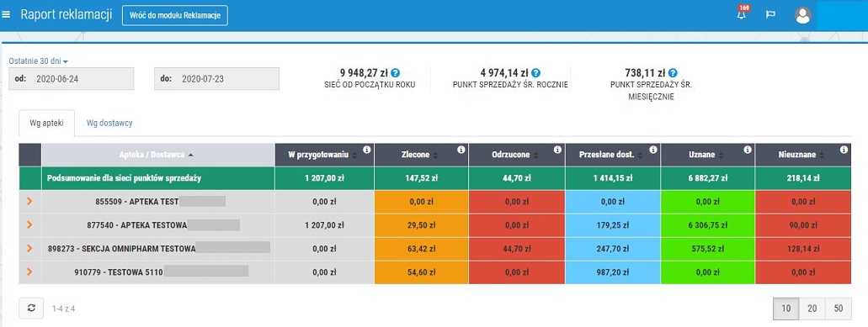Set page size to 10
The width and height of the screenshot is (868, 327).
point(786,309)
